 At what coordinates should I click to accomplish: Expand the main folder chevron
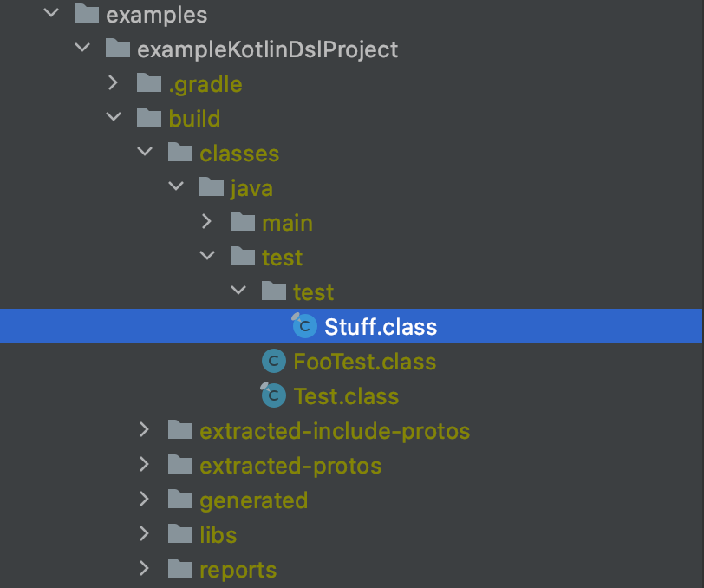point(207,222)
